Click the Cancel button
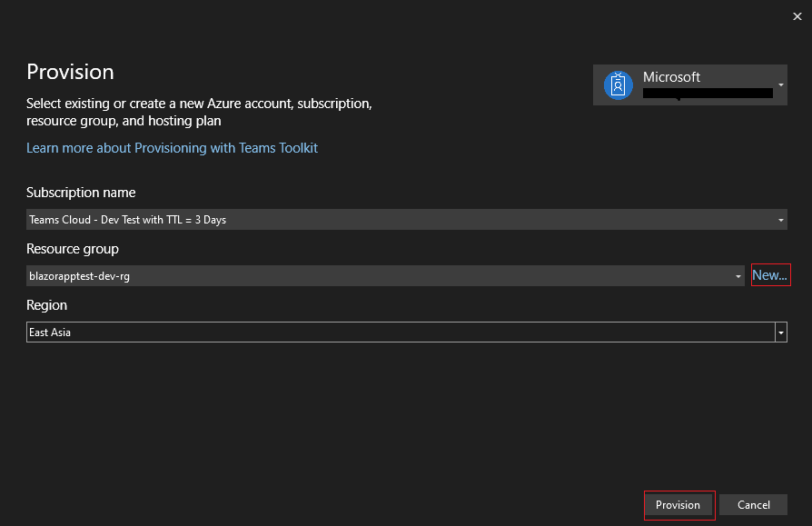This screenshot has width=812, height=526. point(754,505)
